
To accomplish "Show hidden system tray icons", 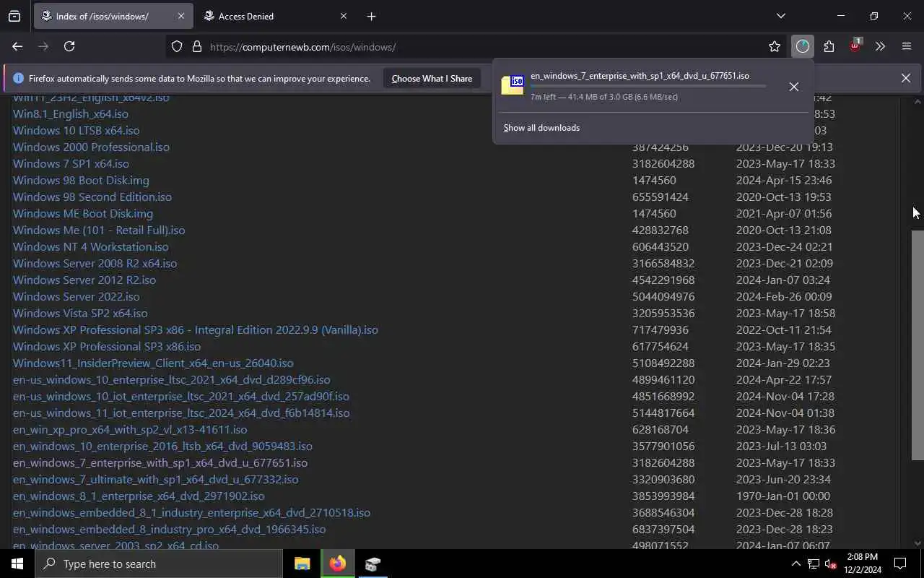I will click(x=796, y=564).
